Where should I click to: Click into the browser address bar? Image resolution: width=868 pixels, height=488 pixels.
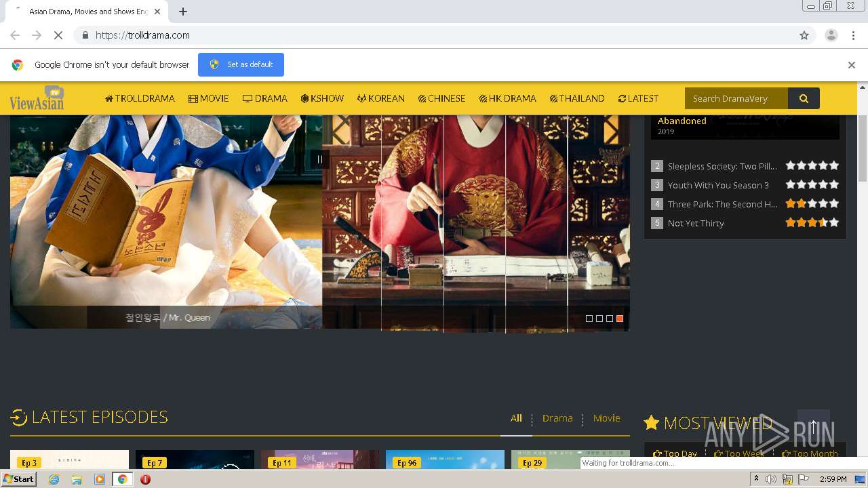(434, 35)
